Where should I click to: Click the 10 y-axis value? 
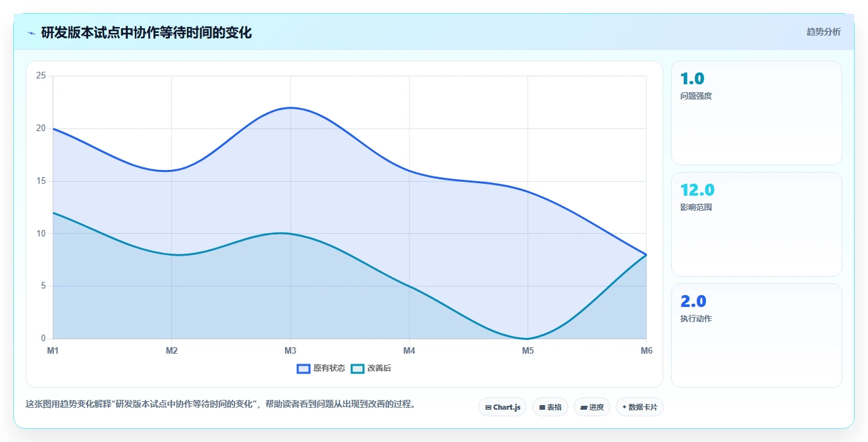[x=41, y=233]
